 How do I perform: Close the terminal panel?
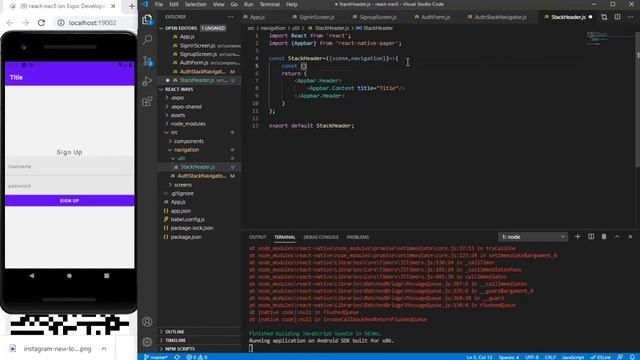pos(630,237)
